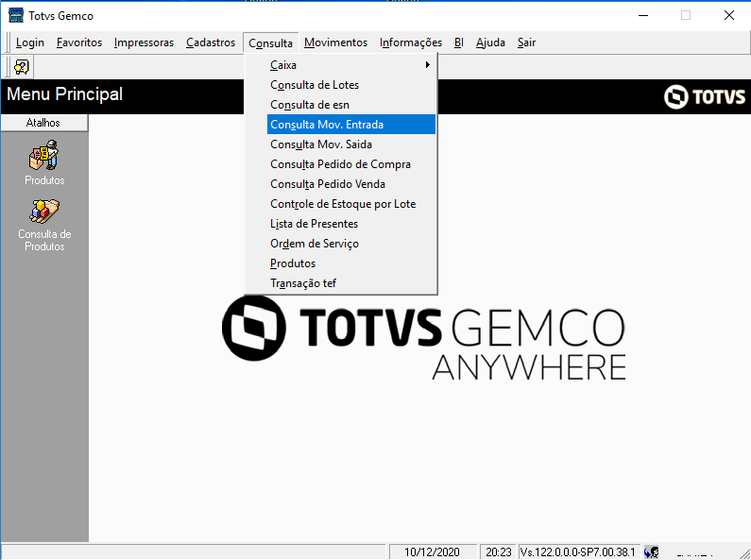The height and width of the screenshot is (560, 751).
Task: Choose Produtos in Consulta menu
Action: point(351,263)
